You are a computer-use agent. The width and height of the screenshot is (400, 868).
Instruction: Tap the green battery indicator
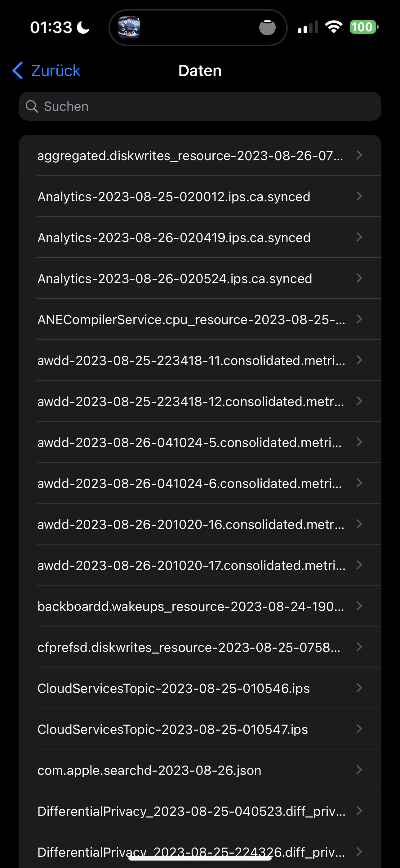pos(363,27)
